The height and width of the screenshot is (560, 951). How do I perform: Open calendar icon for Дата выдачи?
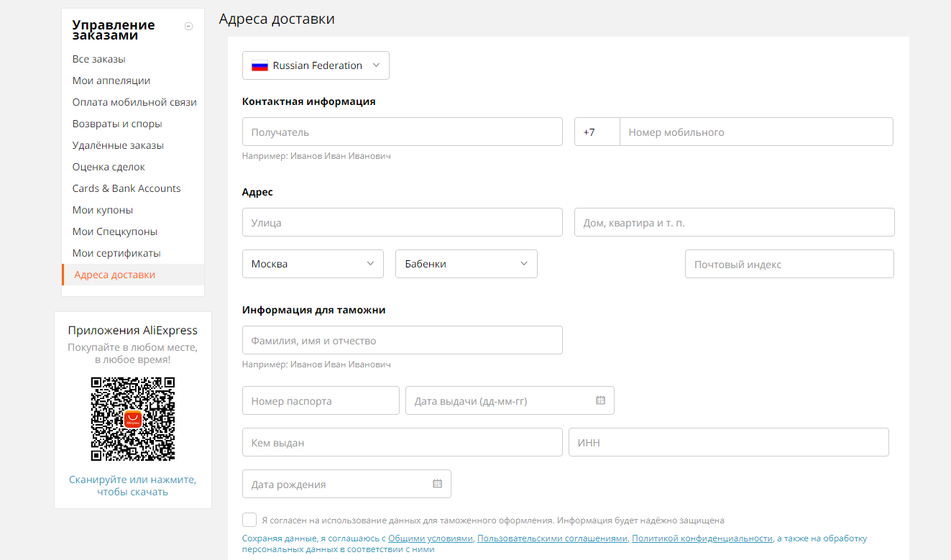point(601,400)
